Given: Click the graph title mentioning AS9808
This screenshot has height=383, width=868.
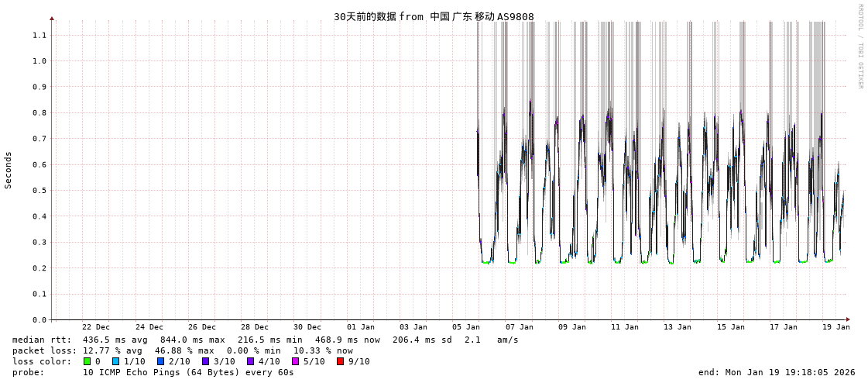Looking at the screenshot, I should point(434,16).
